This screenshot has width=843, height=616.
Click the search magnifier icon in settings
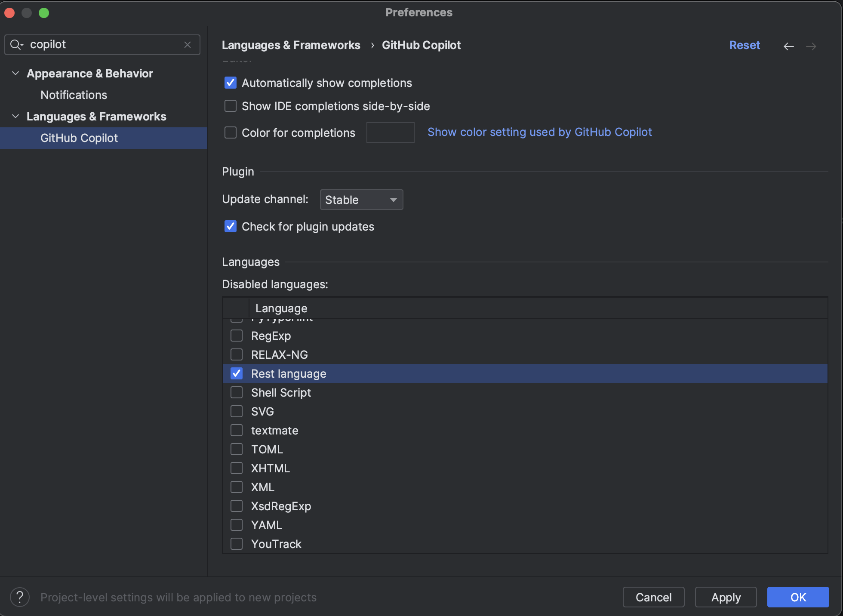(x=16, y=44)
